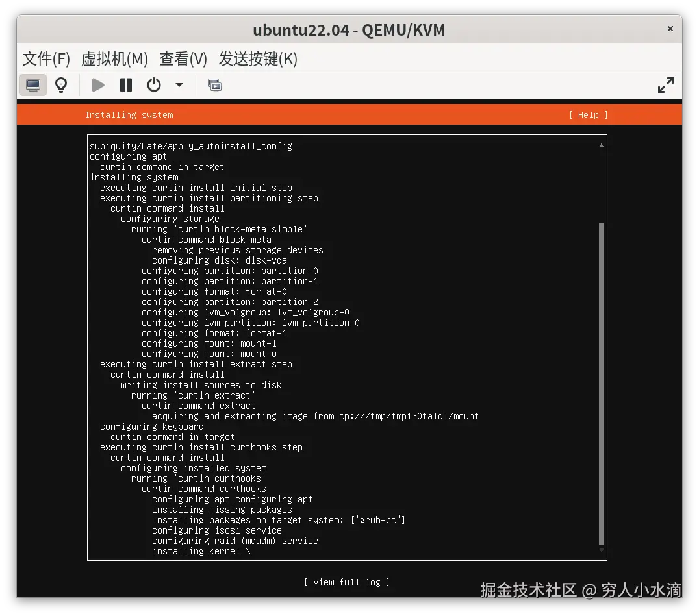Click 'removing previous storage devices' line
Image resolution: width=699 pixels, height=616 pixels.
238,251
